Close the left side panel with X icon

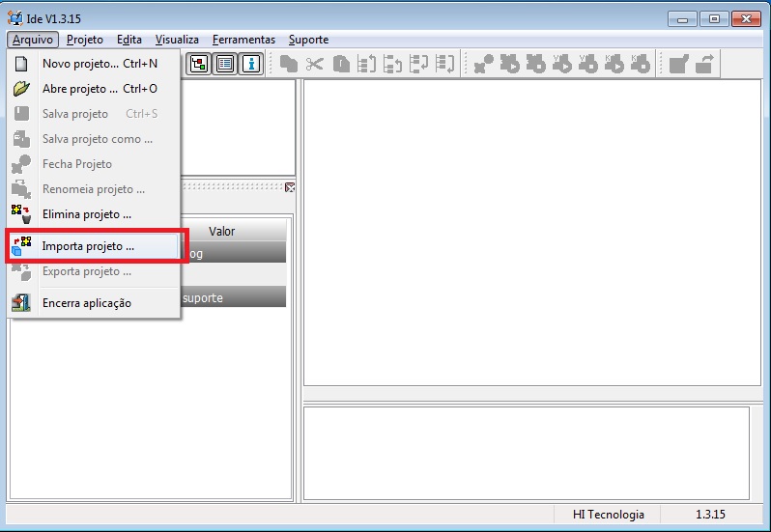coord(290,187)
